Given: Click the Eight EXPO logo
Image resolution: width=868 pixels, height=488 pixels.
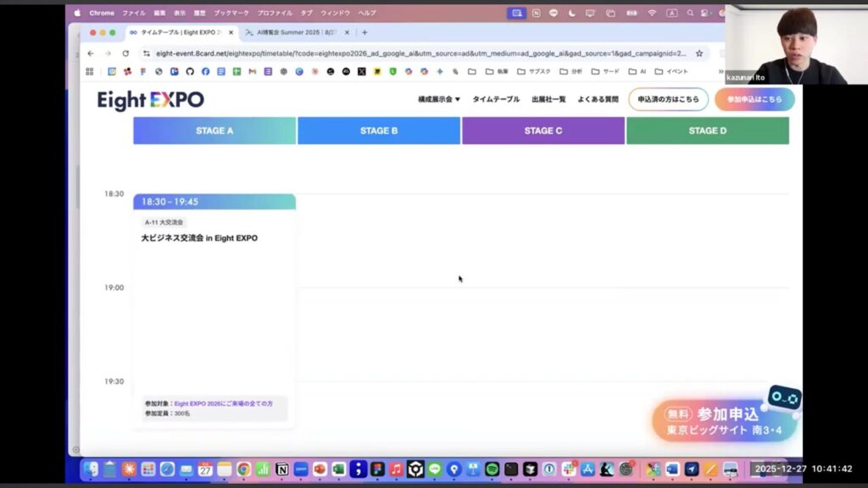Looking at the screenshot, I should tap(150, 100).
